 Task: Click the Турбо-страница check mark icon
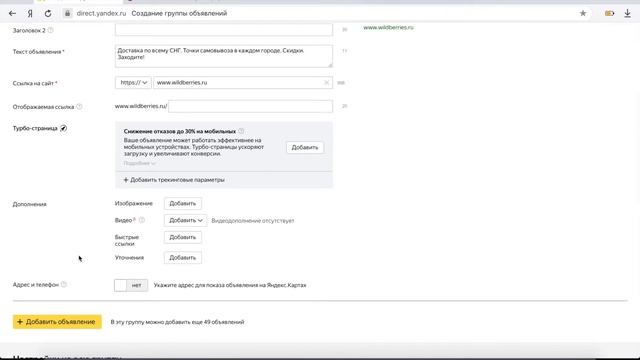(x=63, y=128)
